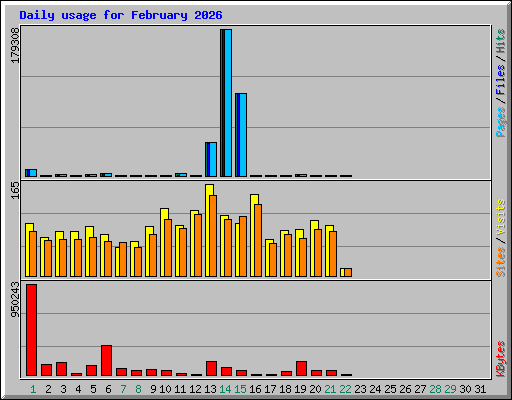
Task: Click day label 22 on x-axis
Action: (x=346, y=389)
